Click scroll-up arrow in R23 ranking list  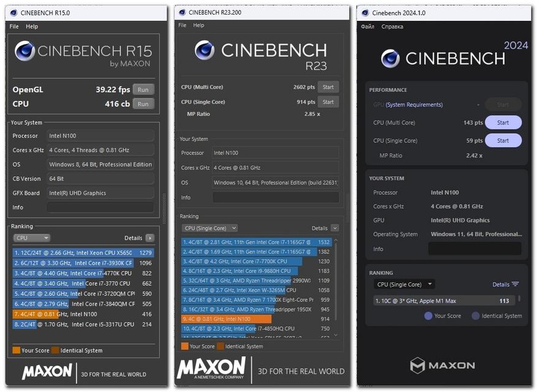point(336,241)
